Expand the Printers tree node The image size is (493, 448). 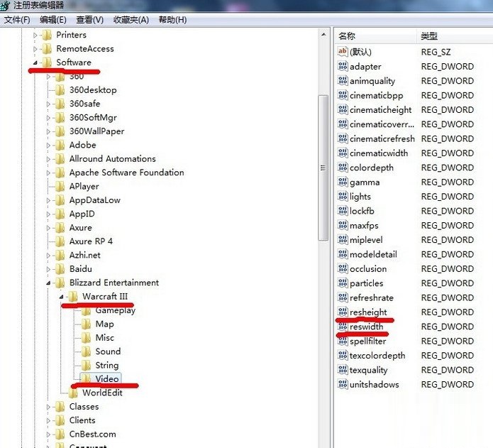click(x=35, y=35)
